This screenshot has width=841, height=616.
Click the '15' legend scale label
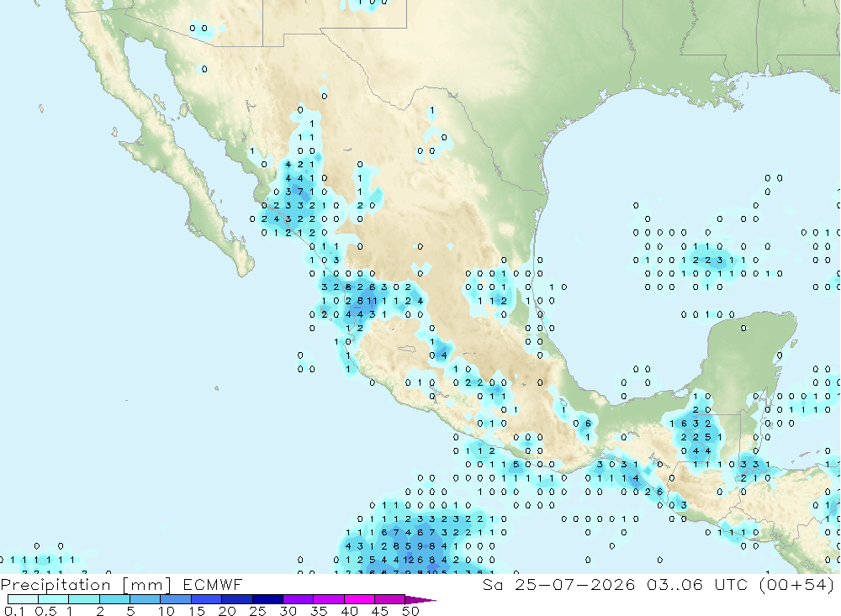[x=197, y=611]
